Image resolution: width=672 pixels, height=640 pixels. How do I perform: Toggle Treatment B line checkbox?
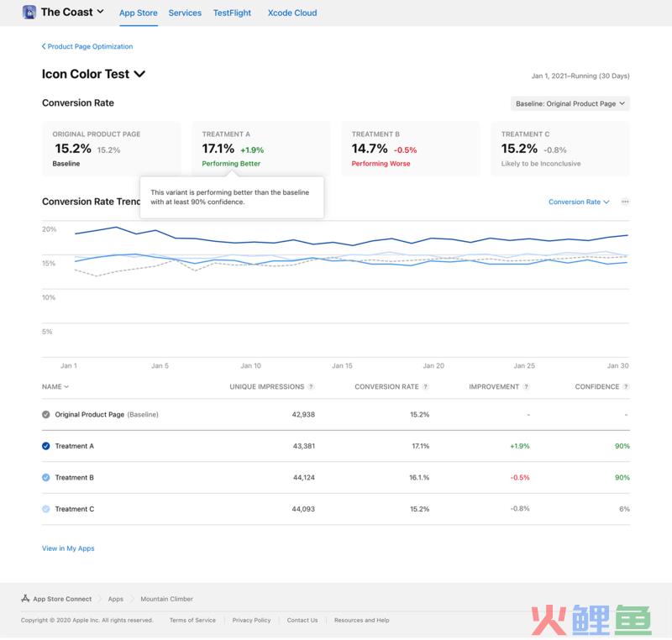click(x=46, y=477)
